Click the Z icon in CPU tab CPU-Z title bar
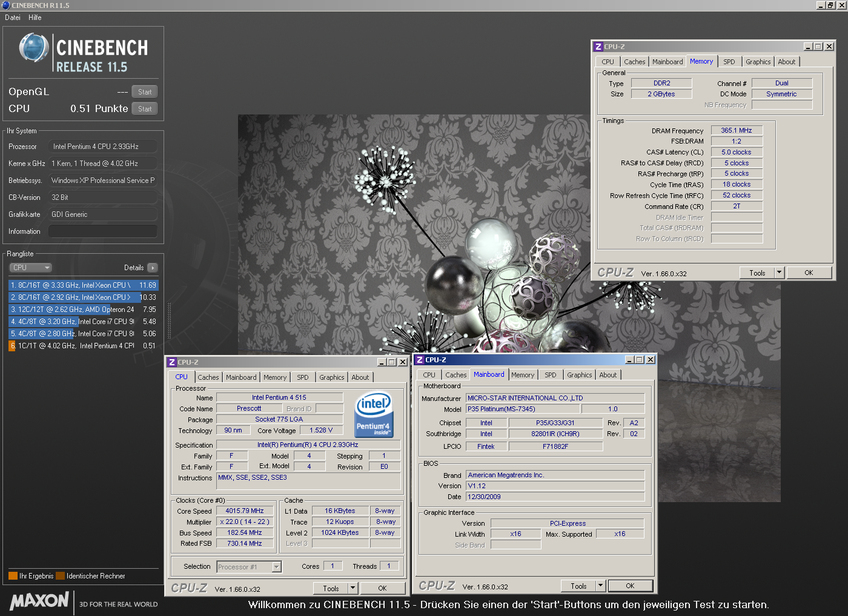 point(171,362)
